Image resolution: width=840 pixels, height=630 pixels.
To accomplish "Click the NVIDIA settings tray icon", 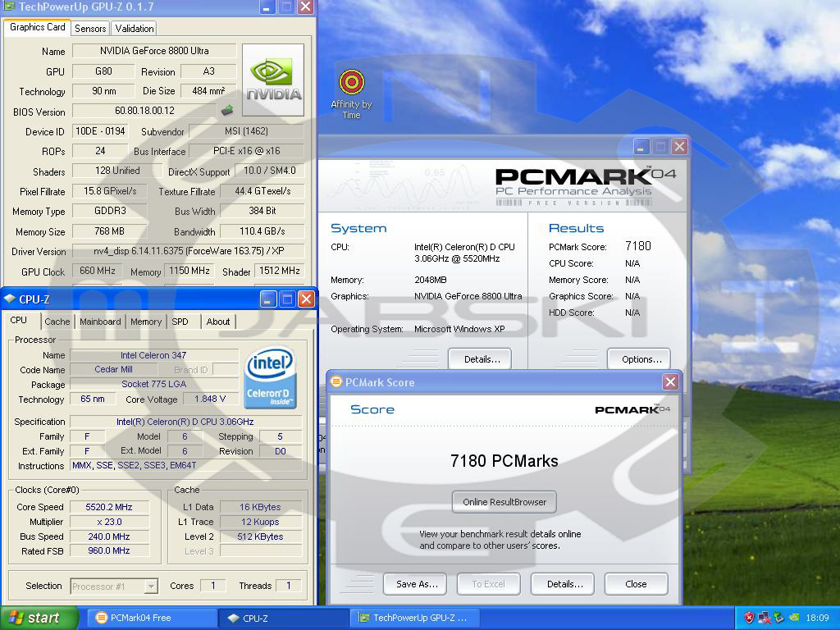I will click(794, 619).
